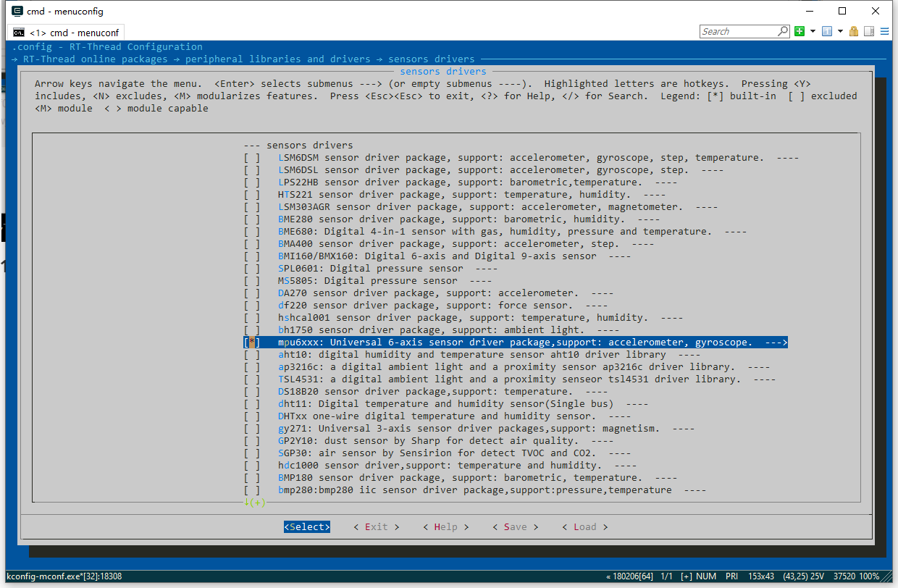Toggle the BME280 sensor driver checkbox
Image resolution: width=898 pixels, height=588 pixels.
tap(252, 219)
